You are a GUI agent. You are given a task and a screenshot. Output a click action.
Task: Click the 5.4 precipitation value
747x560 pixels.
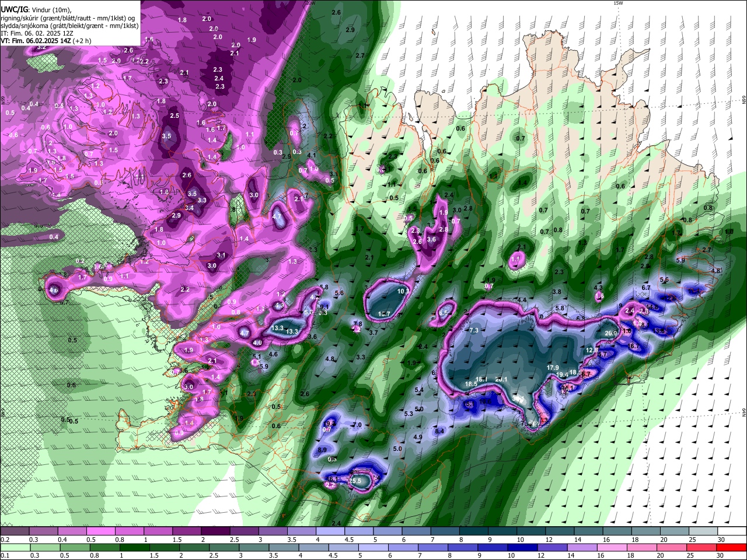point(419,390)
